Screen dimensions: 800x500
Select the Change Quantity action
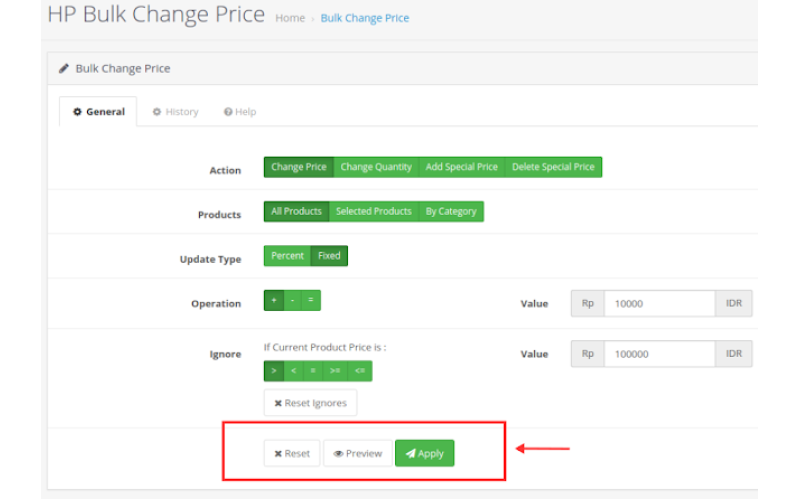point(376,167)
